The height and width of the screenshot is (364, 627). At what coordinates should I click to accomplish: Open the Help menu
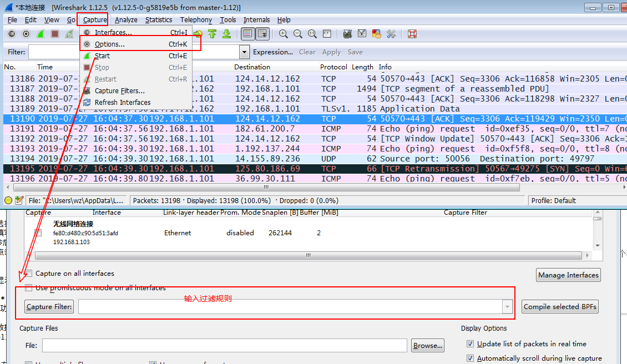(284, 19)
